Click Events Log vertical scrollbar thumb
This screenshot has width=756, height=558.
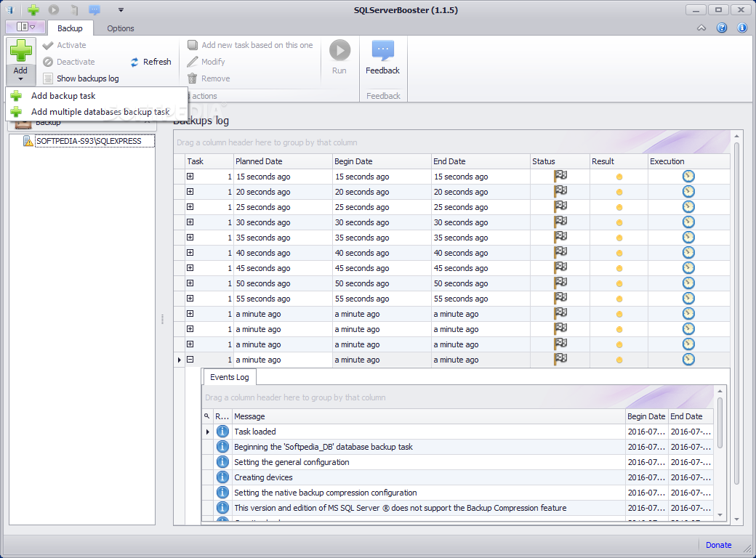click(x=720, y=423)
